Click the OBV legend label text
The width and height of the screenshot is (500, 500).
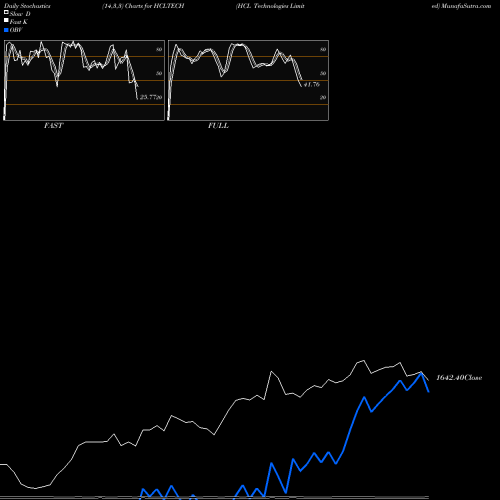coord(16,30)
